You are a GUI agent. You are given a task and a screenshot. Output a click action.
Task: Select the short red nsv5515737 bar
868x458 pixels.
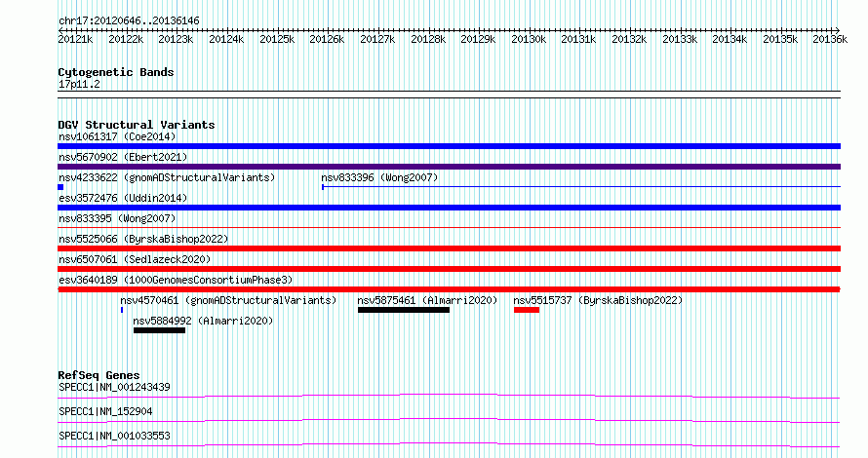click(527, 310)
